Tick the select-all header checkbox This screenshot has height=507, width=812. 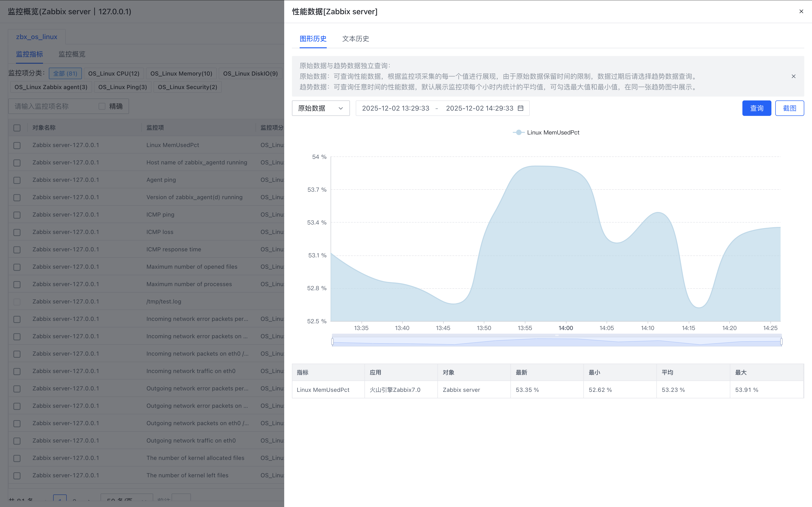point(17,128)
